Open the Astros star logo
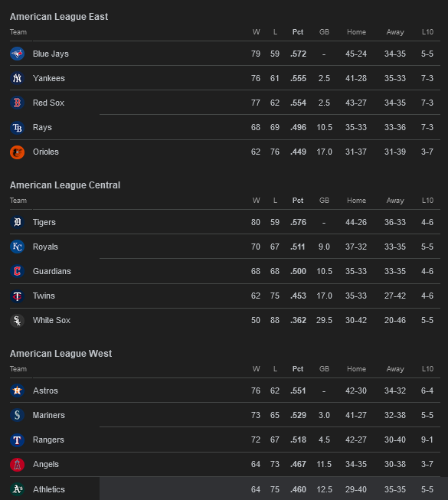 click(x=17, y=391)
